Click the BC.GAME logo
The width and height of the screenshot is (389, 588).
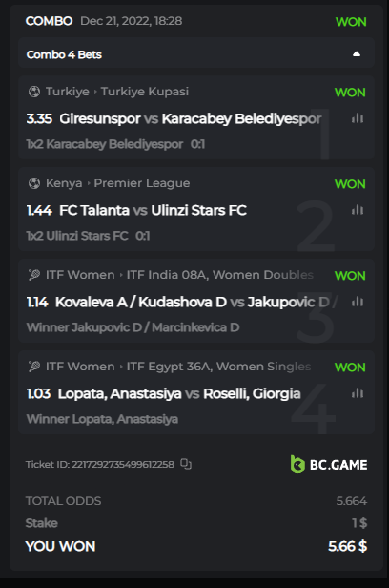pos(329,465)
